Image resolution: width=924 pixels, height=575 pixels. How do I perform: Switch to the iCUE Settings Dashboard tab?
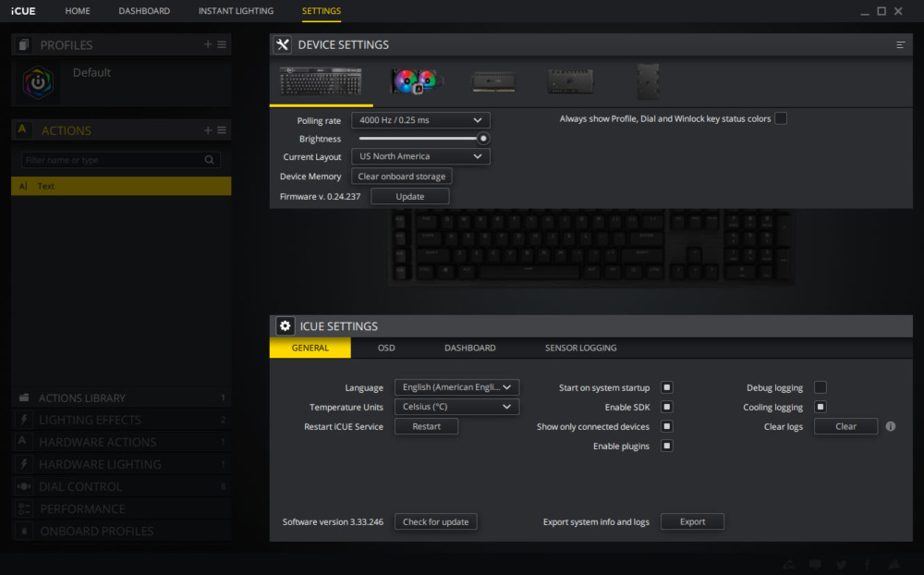469,348
